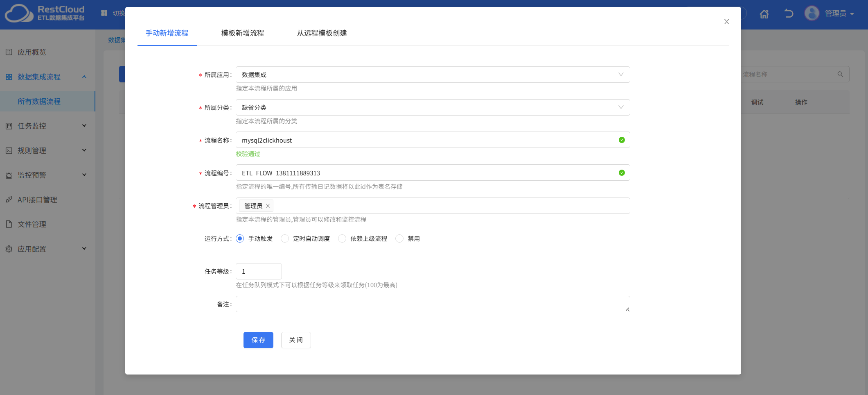Select 定时自动调度 run mode
The width and height of the screenshot is (868, 395).
[x=285, y=238]
